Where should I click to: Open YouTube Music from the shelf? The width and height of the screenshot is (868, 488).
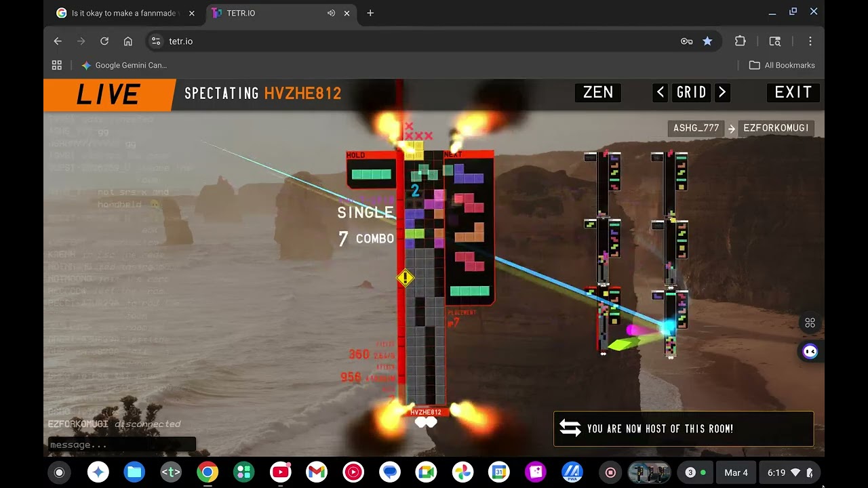click(353, 472)
